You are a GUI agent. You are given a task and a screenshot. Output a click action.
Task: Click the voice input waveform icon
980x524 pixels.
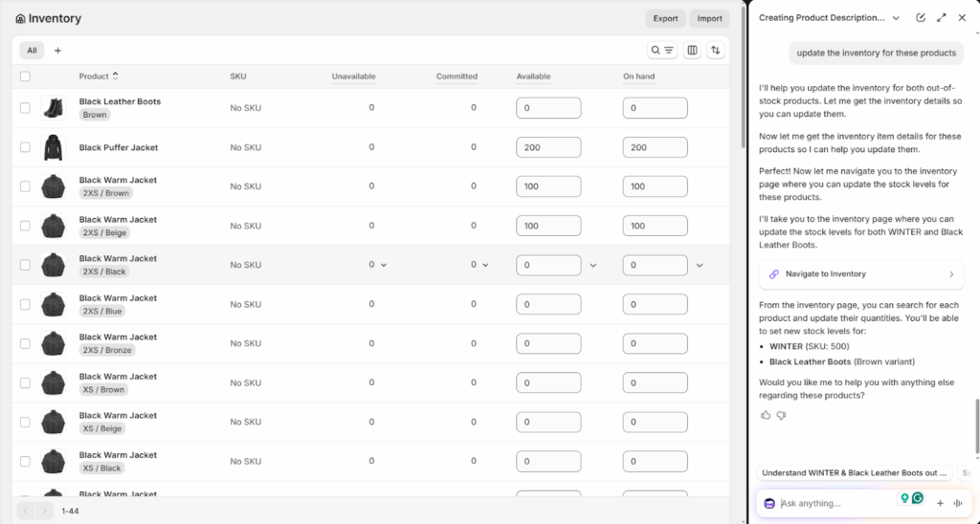click(x=957, y=503)
